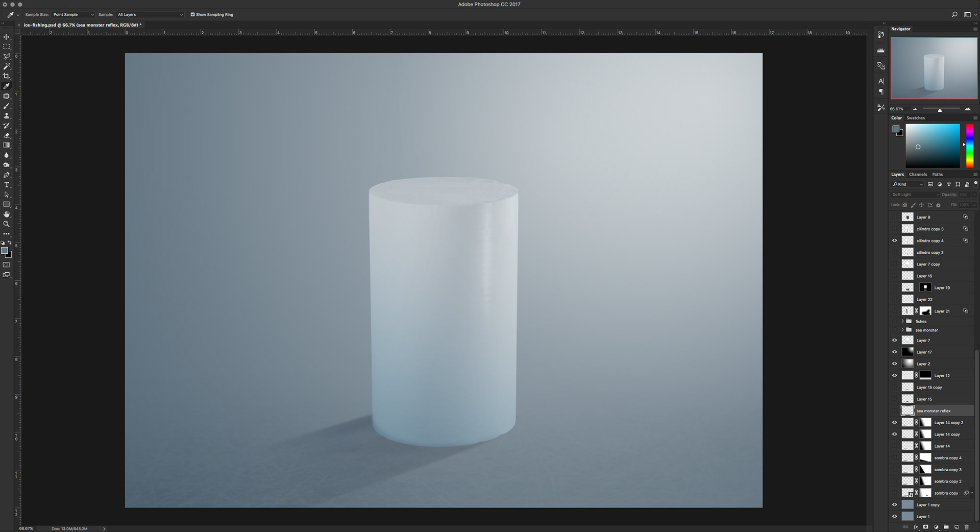Open the workspace switcher dropdown
Image resolution: width=980 pixels, height=532 pixels.
pyautogui.click(x=969, y=15)
